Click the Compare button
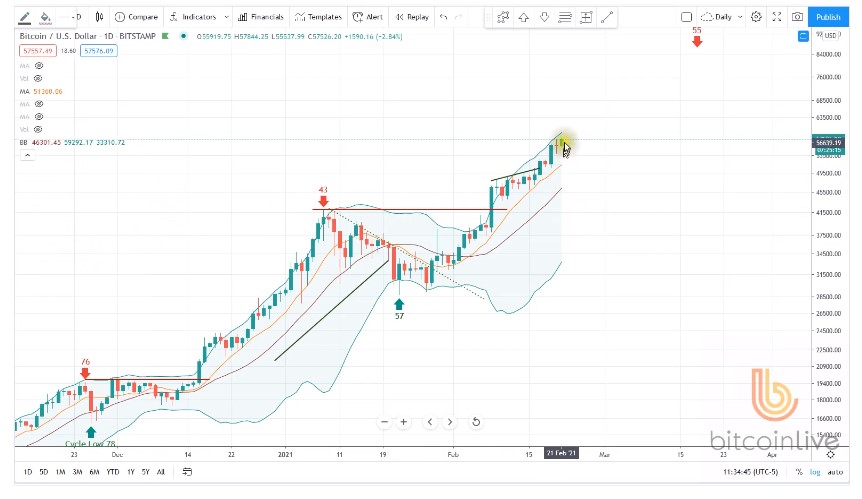Image resolution: width=862 pixels, height=499 pixels. click(135, 17)
